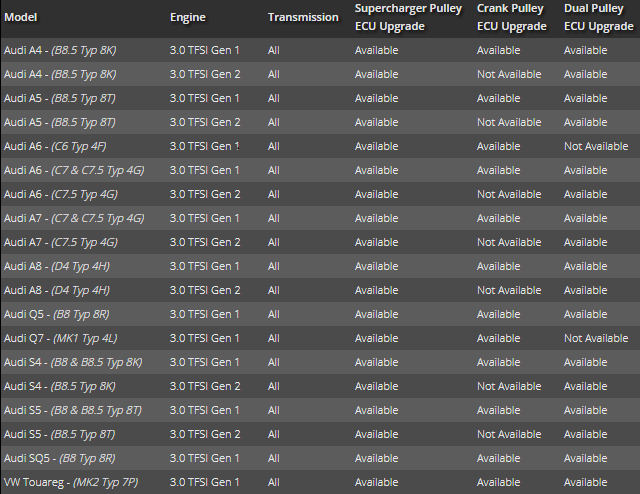Screen dimensions: 640x494
Task: Select the Dual Pulley ECU Upgrade header
Action: 598,17
